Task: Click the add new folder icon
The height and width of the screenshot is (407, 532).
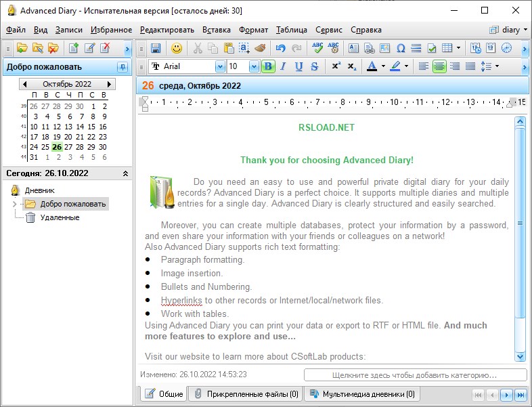Action: [x=22, y=48]
